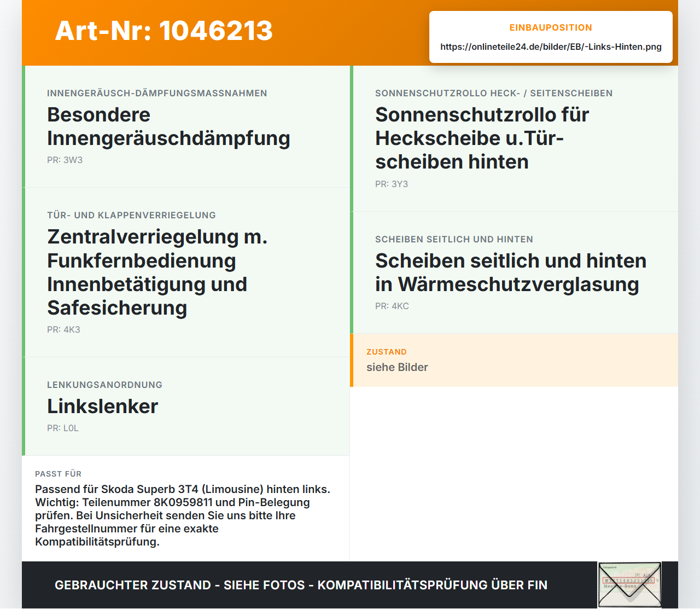Select the Sonnenschutzrollo für Heckscheibe card
Screen dimensions: 700x609
pos(514,138)
